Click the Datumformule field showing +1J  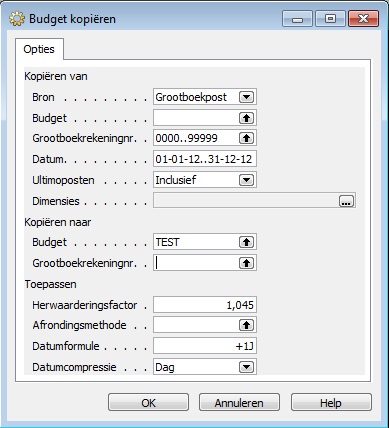click(205, 346)
